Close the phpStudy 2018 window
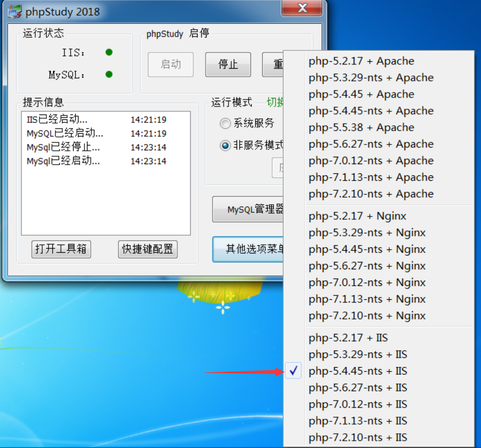The width and height of the screenshot is (481, 448). tap(302, 8)
